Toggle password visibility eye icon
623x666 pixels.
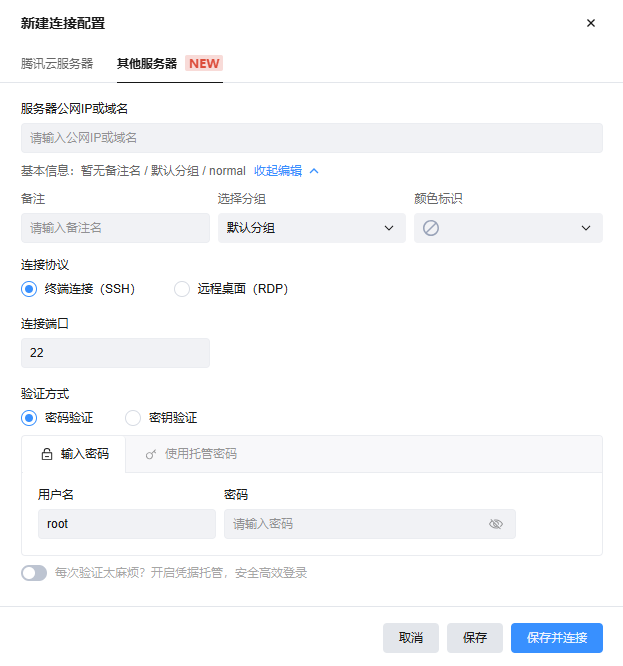(x=496, y=524)
